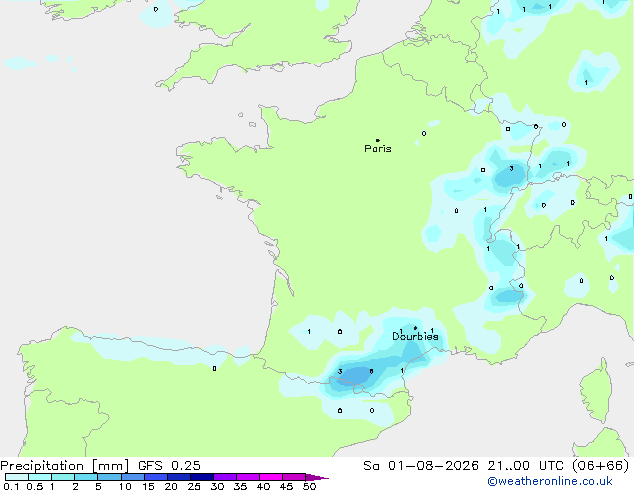
Task: Pick the 45–50 mm legend swatch
Action: click(x=294, y=477)
